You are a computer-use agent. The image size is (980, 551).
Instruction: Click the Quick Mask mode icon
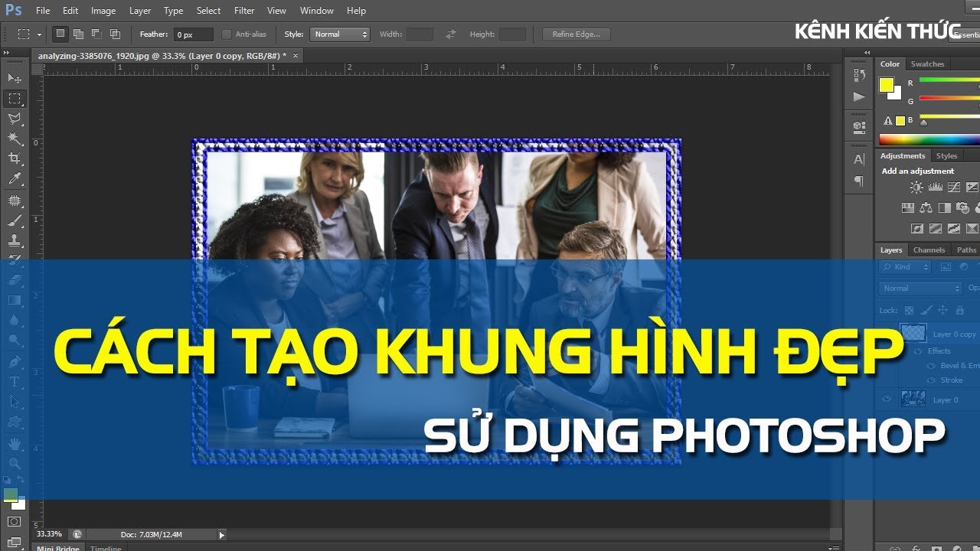point(15,522)
